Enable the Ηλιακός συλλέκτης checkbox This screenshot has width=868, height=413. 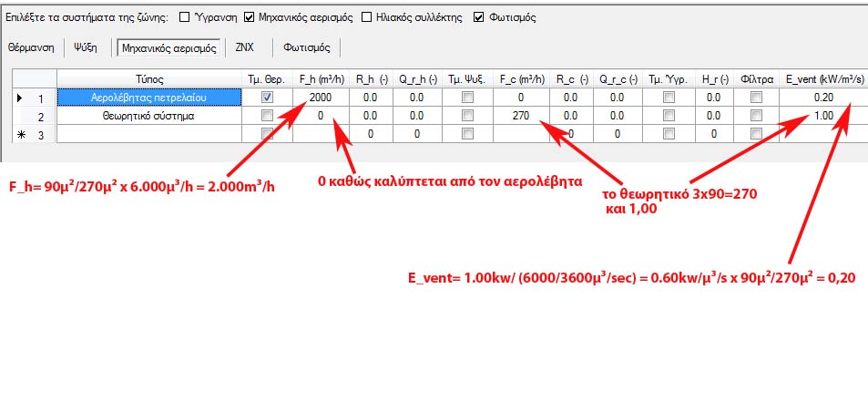(366, 16)
